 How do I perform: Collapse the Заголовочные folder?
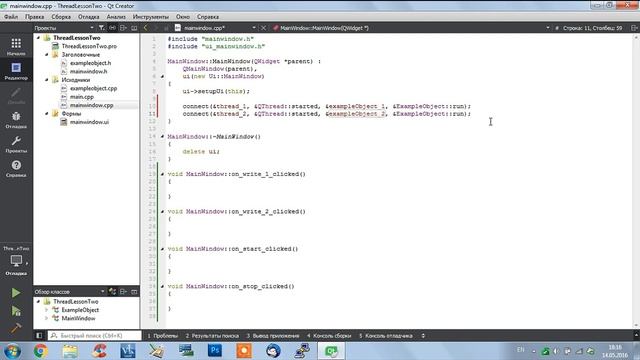point(47,54)
